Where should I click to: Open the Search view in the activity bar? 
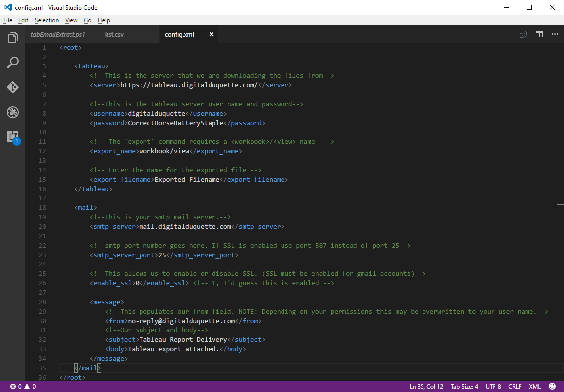(x=13, y=62)
